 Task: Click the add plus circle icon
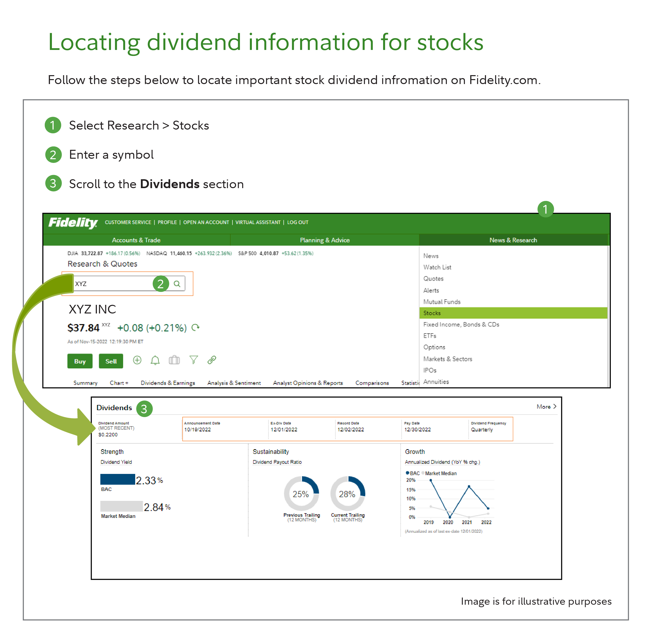point(137,360)
